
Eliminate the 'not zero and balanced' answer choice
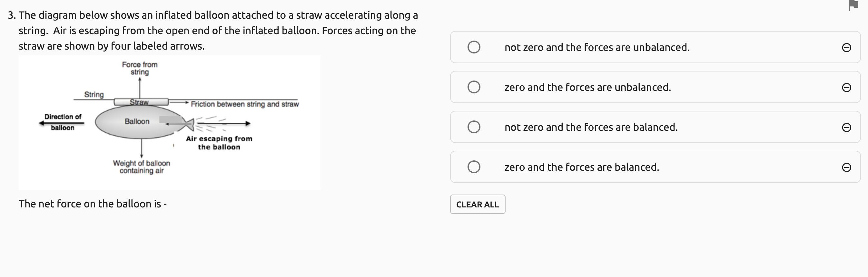coord(846,127)
